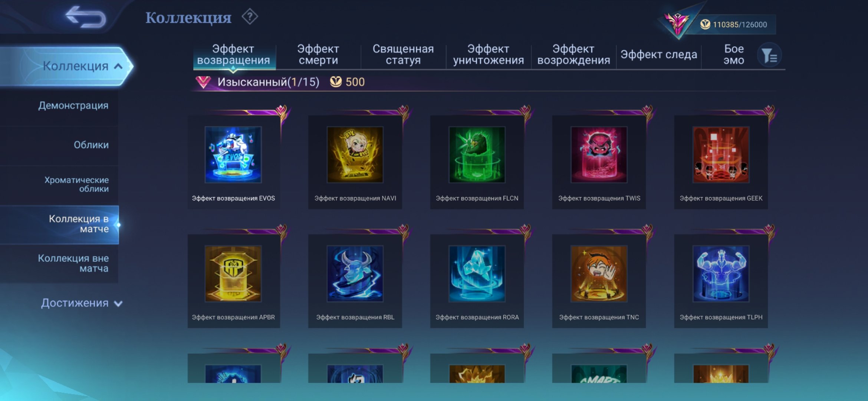Select the EVOS recall effect icon
This screenshot has height=401, width=868.
click(x=233, y=155)
